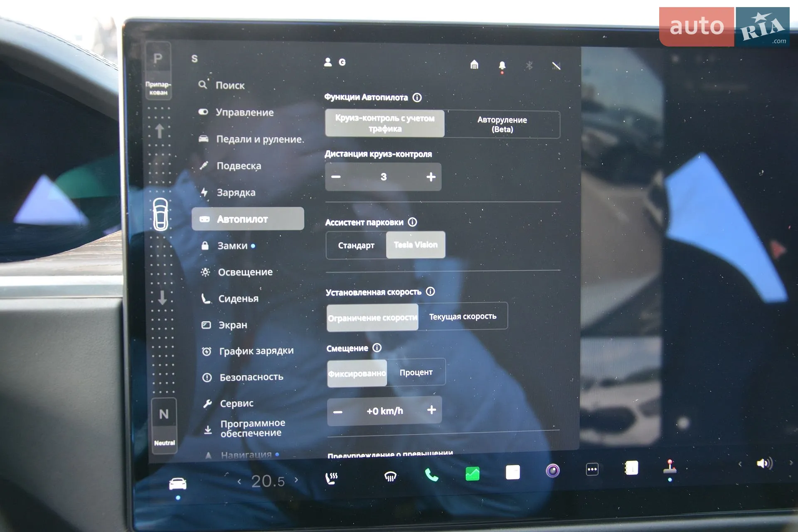Image resolution: width=798 pixels, height=532 pixels.
Task: Open Программное обеспечение software section
Action: pyautogui.click(x=244, y=428)
